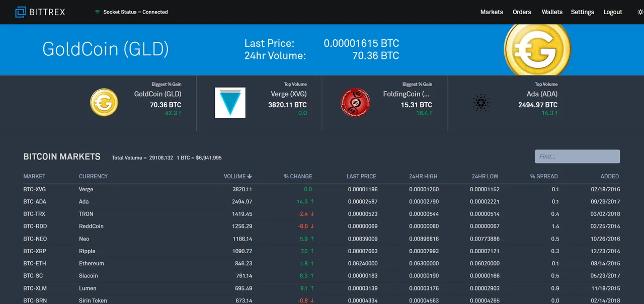
Task: Click Neo's last price 0.00839009
Action: (x=363, y=239)
